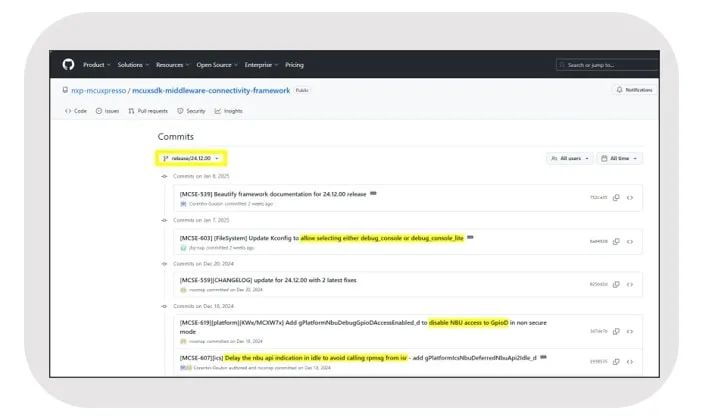705x420 pixels.
Task: Click the author avatar on the MCSE-539 commit
Action: [x=183, y=204]
